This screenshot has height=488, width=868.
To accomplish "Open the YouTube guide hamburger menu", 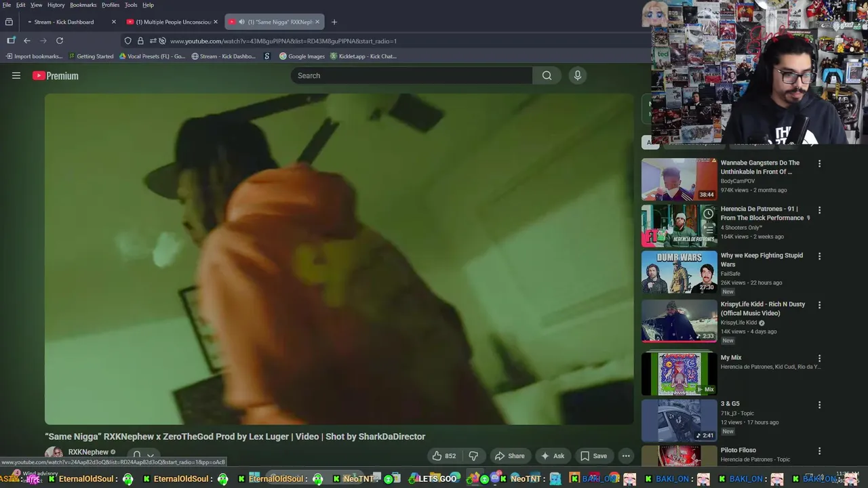I will coord(16,76).
